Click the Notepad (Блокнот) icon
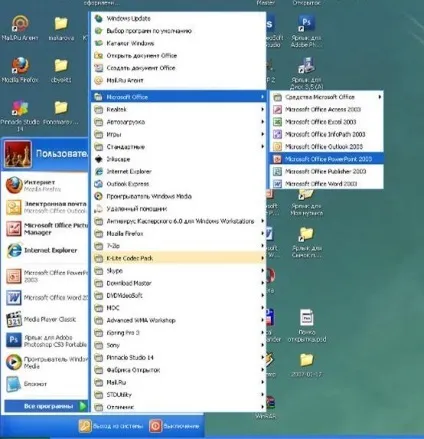 coord(14,384)
